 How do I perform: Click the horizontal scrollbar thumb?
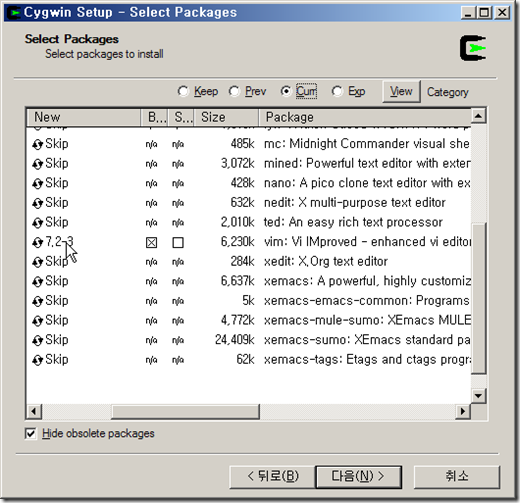pos(185,412)
